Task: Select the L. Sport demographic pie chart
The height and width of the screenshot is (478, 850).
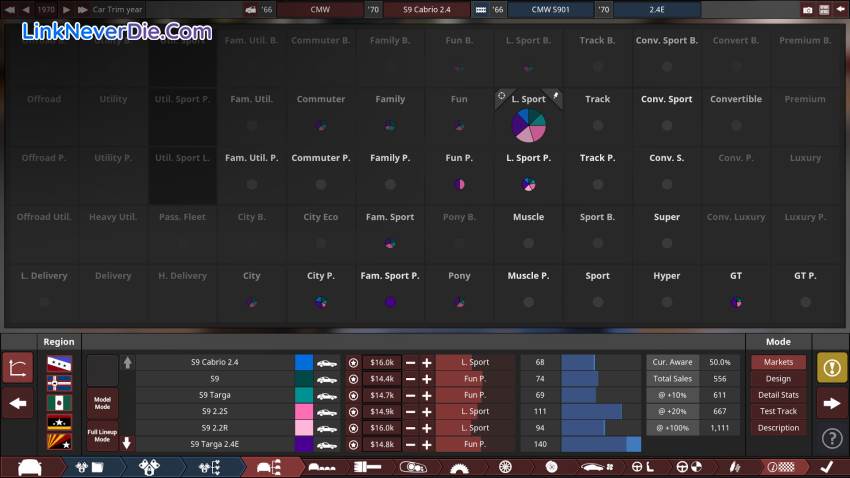Action: pos(528,125)
